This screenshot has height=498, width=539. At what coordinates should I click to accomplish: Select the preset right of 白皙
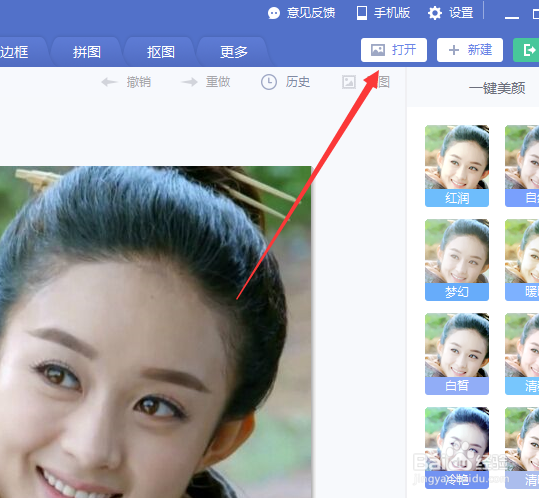click(522, 354)
